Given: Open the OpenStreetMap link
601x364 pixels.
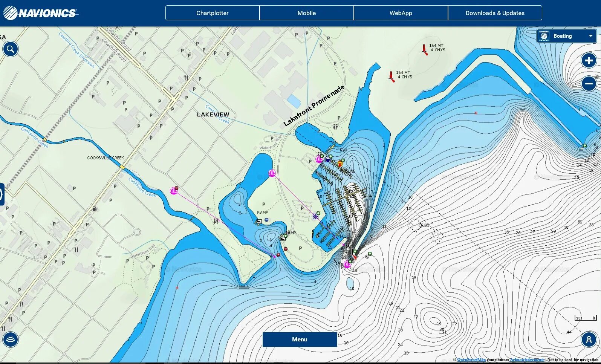Looking at the screenshot, I should pyautogui.click(x=471, y=360).
